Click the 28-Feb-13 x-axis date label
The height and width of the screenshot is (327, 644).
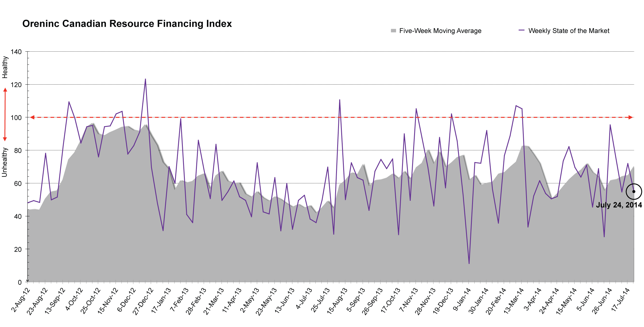tap(196, 301)
